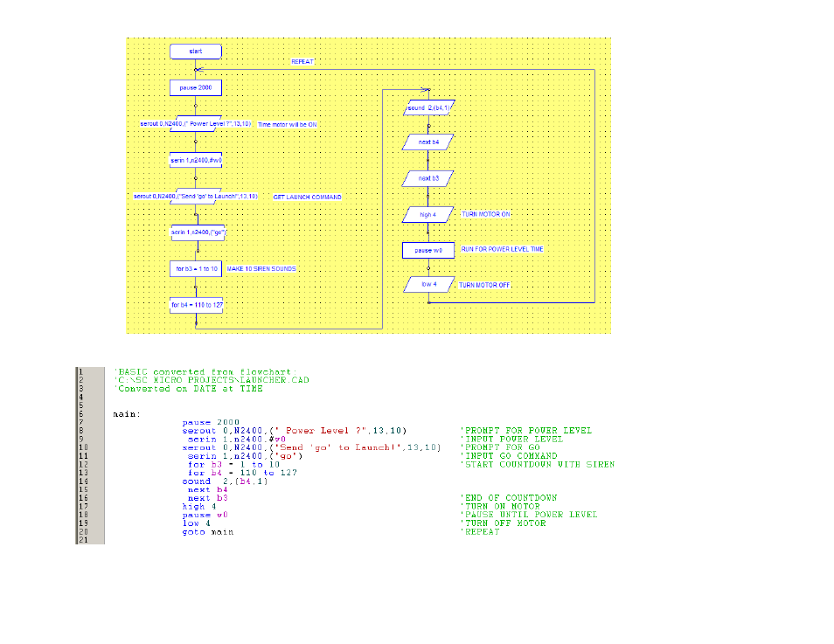
Task: Select the MAKE 10 SIREN SOUNDS comment
Action: 261,268
